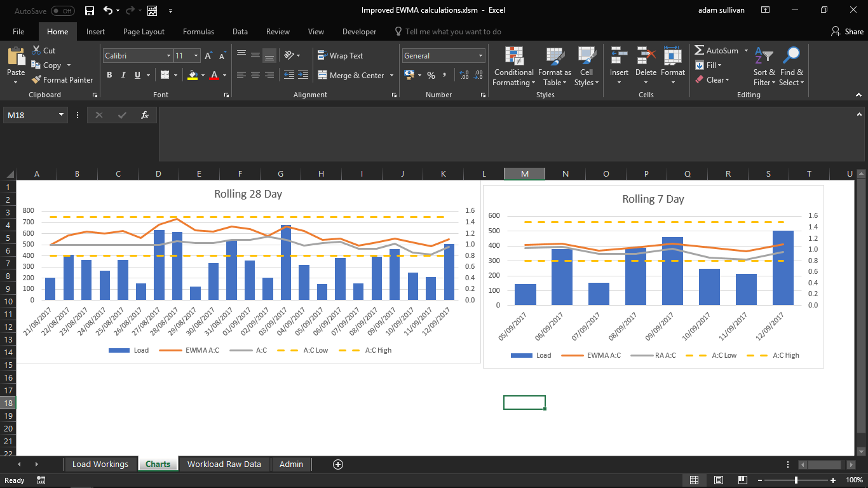Image resolution: width=868 pixels, height=488 pixels.
Task: Click Insert Function fx icon
Action: coord(145,115)
